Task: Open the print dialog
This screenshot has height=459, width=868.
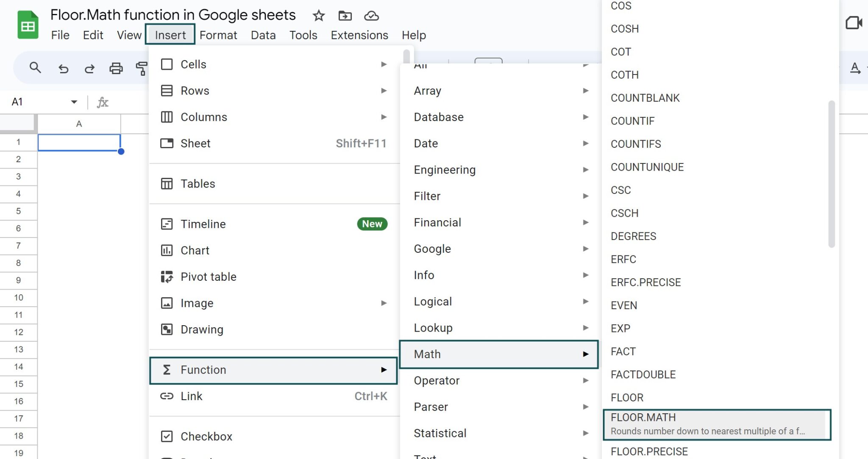Action: click(116, 68)
